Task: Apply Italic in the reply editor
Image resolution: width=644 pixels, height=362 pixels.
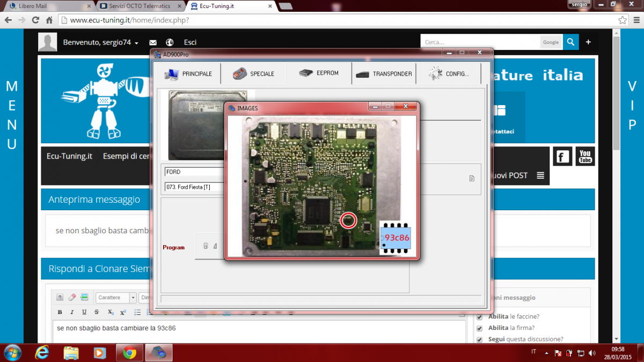Action: click(72, 312)
